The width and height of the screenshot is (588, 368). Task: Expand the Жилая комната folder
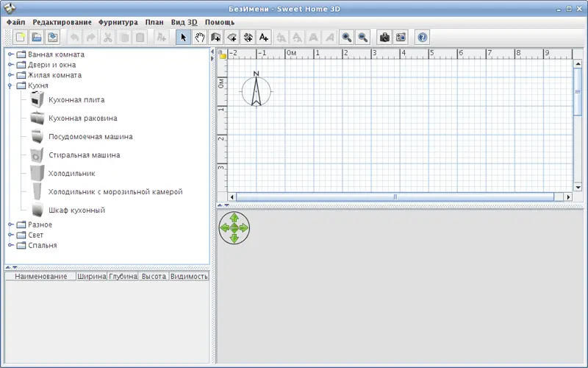[11, 75]
